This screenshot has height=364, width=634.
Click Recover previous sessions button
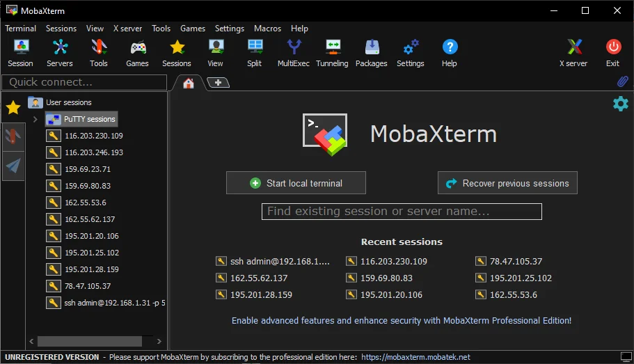pos(507,183)
